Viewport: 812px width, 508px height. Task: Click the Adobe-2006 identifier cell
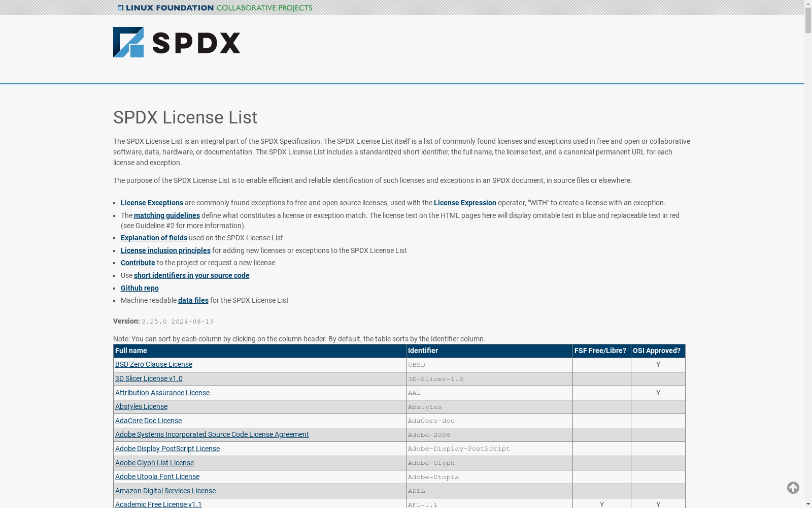[x=489, y=435]
